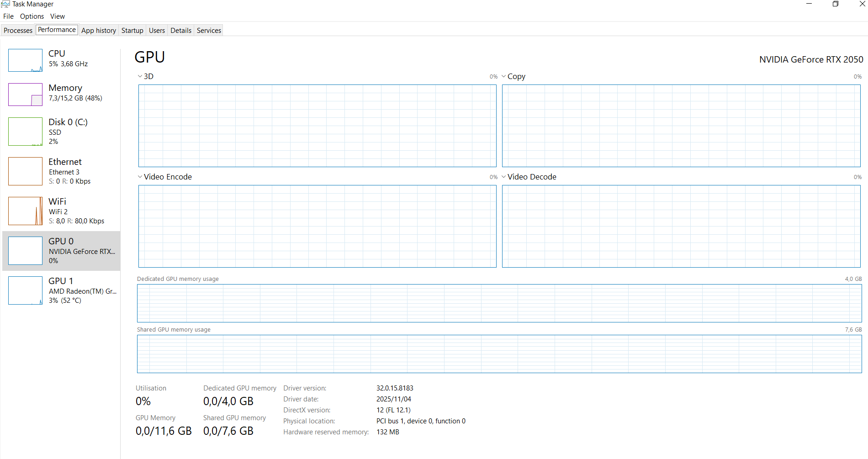Image resolution: width=868 pixels, height=459 pixels.
Task: Click the 'NVIDIA GeForce RTX 2050' title text
Action: click(811, 59)
